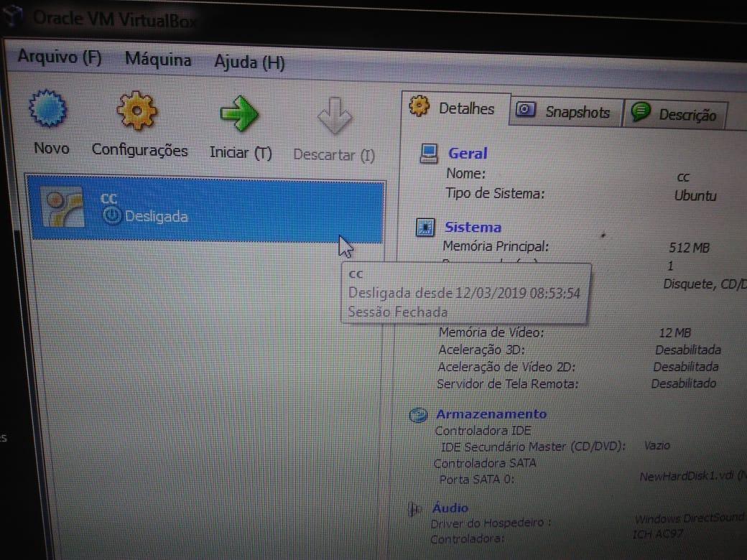Screen dimensions: 747x560
Task: Select the cc virtual machine entry
Action: click(206, 209)
